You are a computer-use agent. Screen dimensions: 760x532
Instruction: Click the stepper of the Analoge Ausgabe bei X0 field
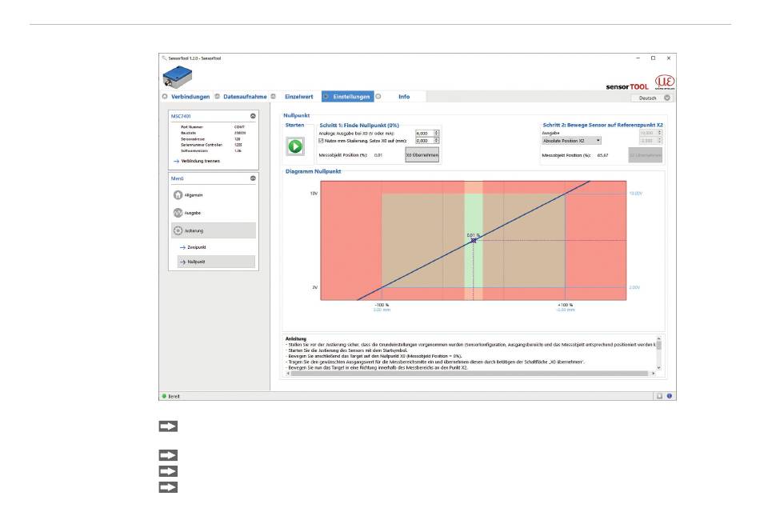437,133
